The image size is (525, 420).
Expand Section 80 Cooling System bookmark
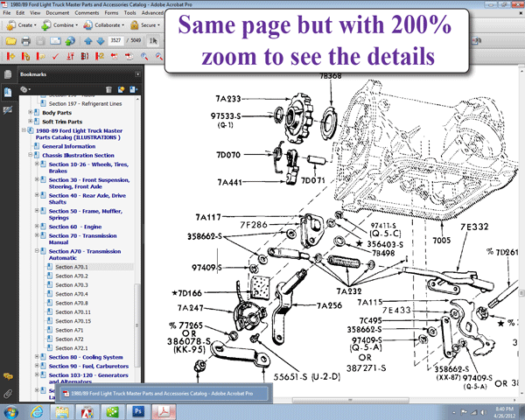(37, 357)
